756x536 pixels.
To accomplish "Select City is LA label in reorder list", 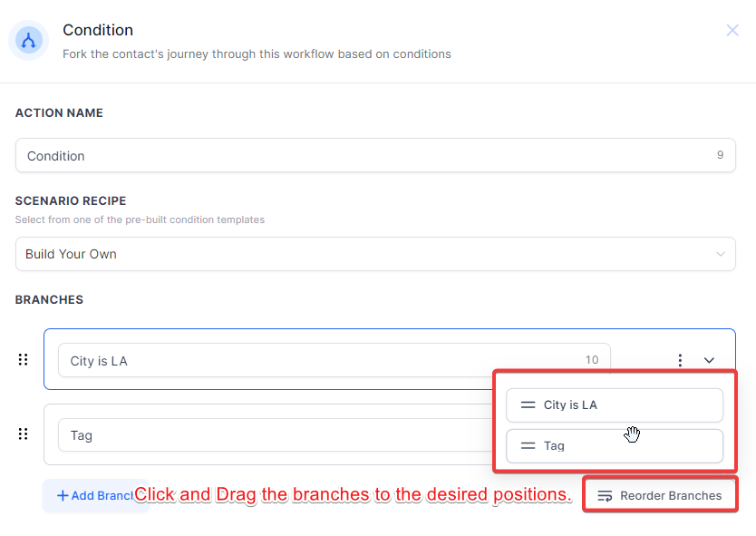I will coord(570,405).
